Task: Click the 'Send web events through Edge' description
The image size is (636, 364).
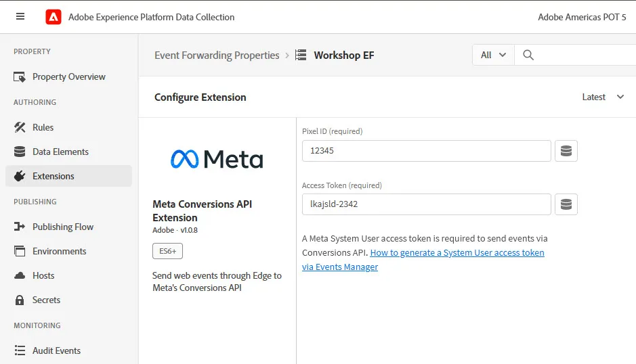Action: 217,281
